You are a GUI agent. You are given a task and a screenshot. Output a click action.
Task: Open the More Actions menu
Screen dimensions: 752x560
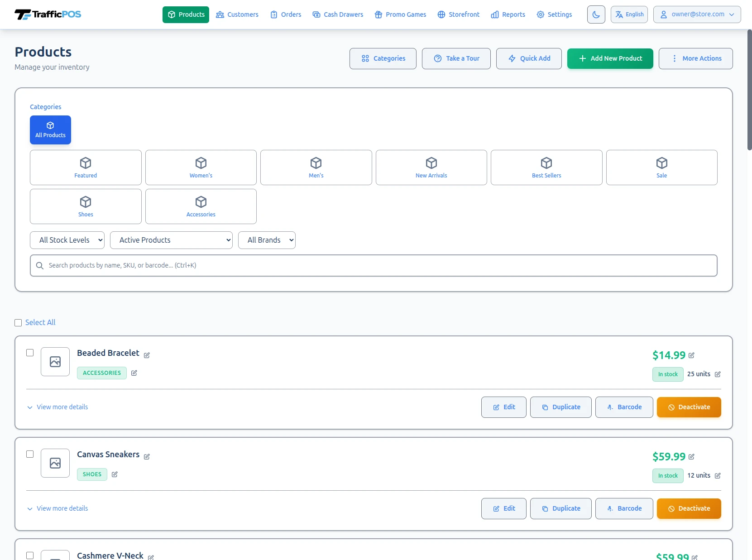(695, 58)
